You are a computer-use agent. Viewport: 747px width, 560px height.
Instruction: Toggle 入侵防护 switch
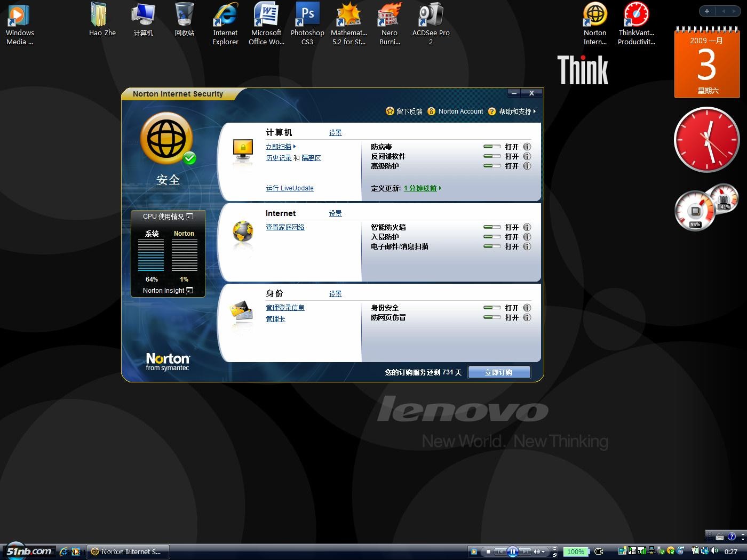pyautogui.click(x=492, y=237)
